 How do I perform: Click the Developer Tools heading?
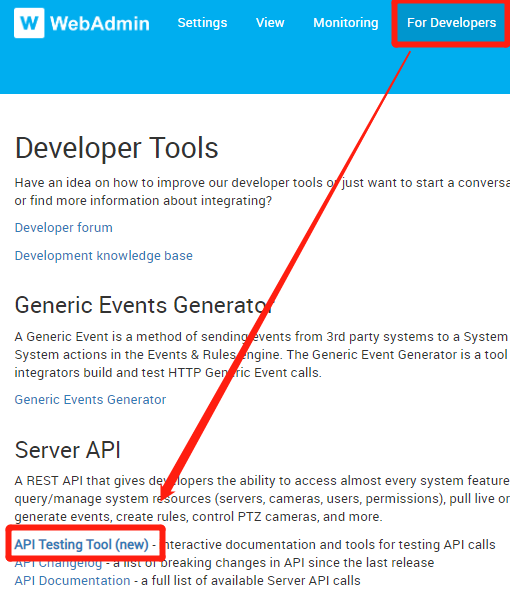click(x=116, y=148)
